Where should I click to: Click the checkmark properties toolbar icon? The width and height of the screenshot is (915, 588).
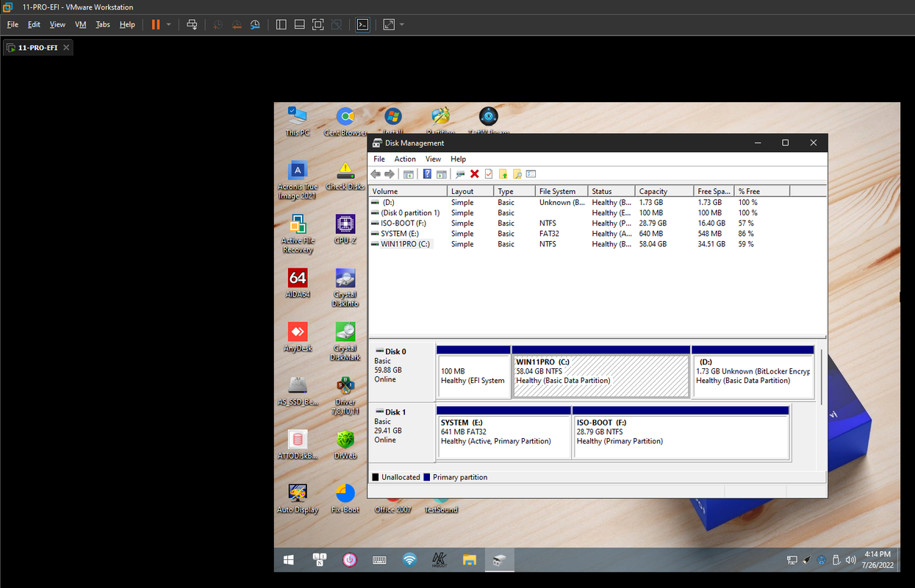pos(489,174)
